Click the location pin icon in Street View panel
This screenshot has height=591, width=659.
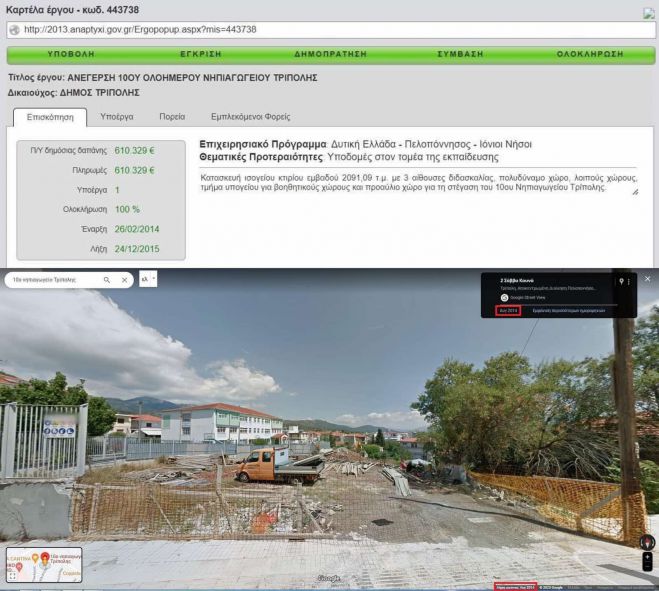click(x=621, y=281)
